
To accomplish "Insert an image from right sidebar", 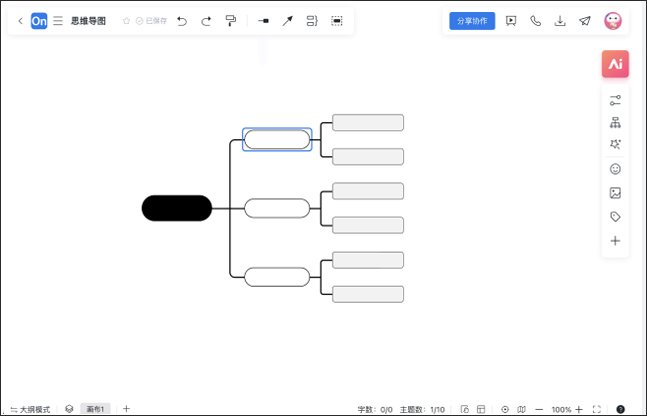I will [615, 193].
